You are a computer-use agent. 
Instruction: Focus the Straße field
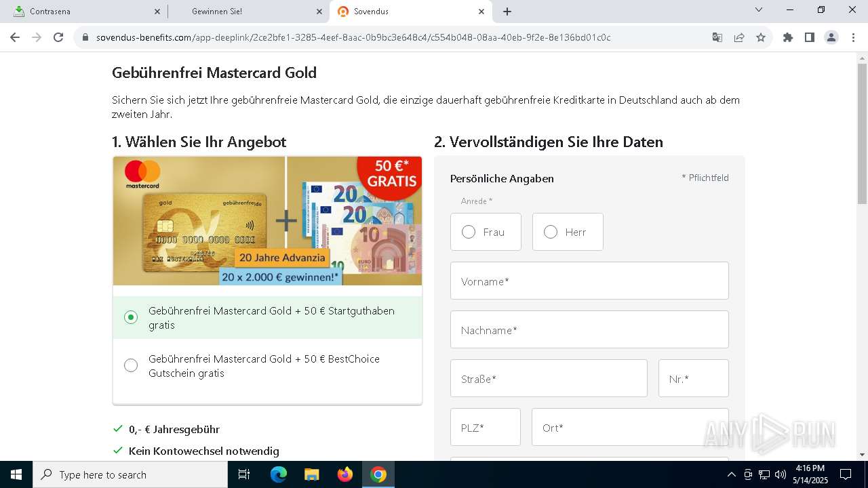point(549,378)
